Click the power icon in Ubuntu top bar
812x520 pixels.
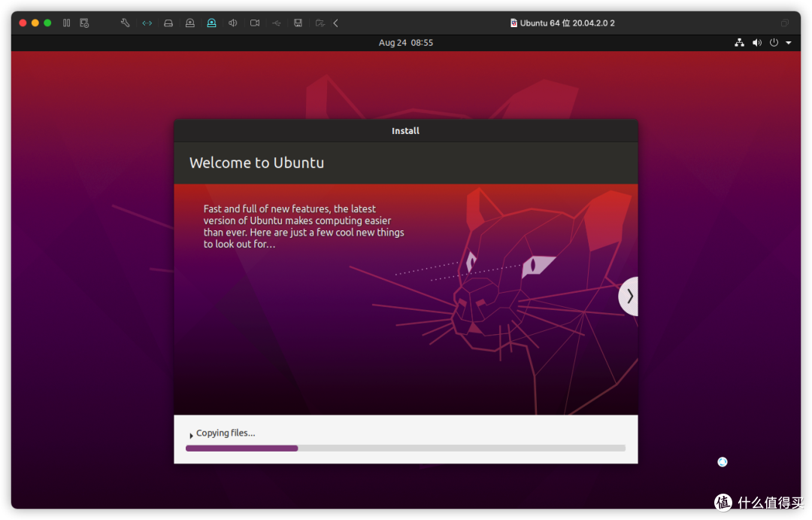click(x=774, y=42)
